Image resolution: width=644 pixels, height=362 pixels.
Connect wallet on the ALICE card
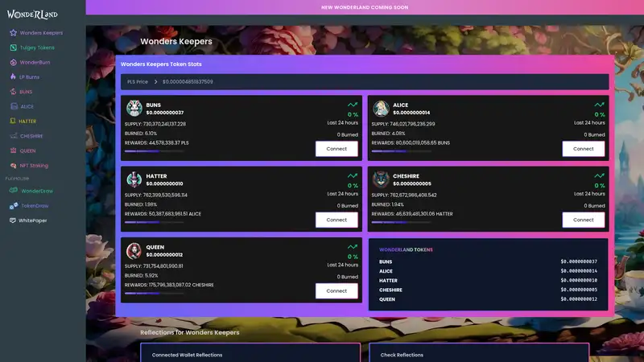coord(583,149)
